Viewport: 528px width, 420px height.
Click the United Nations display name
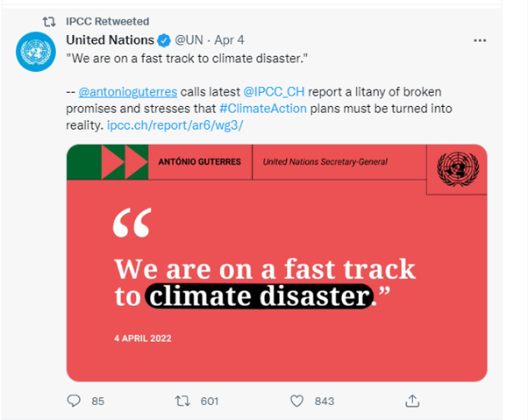point(111,40)
